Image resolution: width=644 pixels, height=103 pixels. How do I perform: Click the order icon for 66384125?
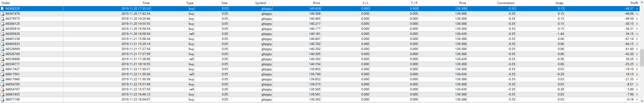click(3, 24)
